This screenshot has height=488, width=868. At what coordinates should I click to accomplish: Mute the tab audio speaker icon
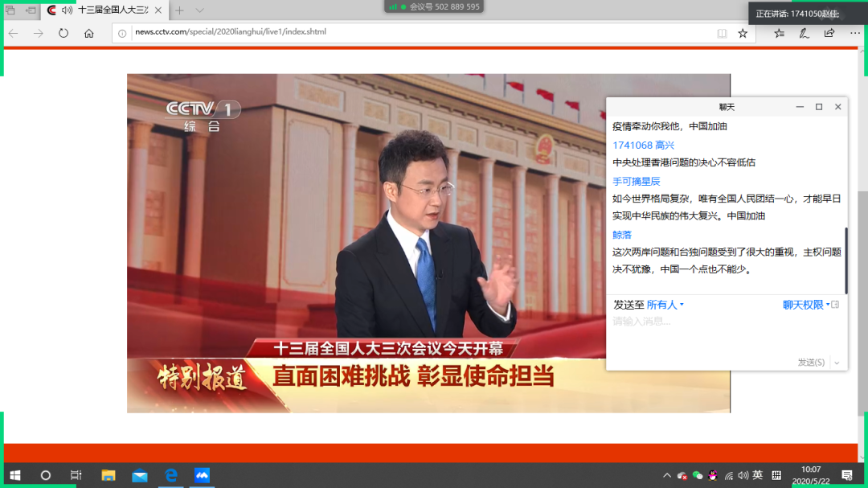click(67, 10)
